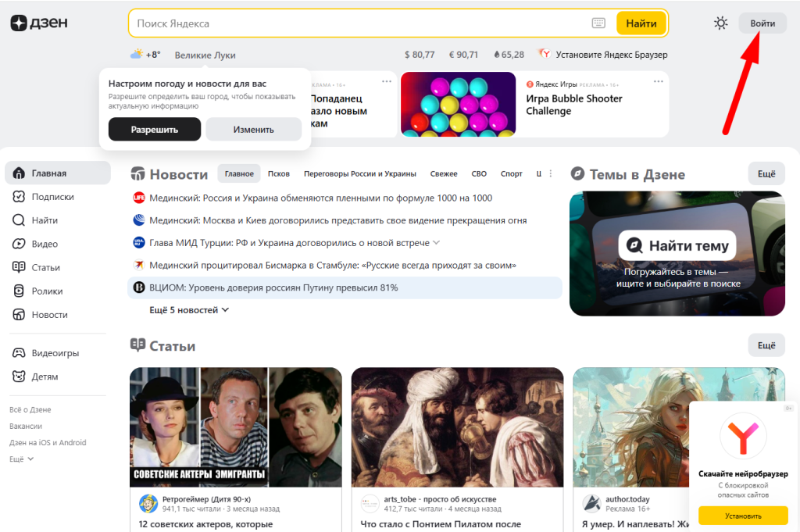Open the Новости icon in sidebar
Image resolution: width=800 pixels, height=532 pixels.
pos(19,314)
